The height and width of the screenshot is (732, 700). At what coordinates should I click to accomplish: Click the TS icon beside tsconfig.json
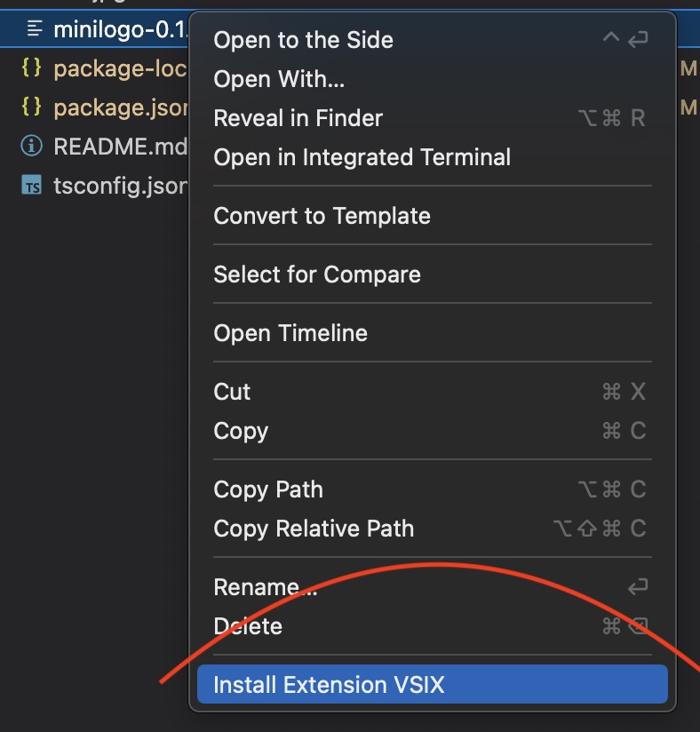pyautogui.click(x=32, y=187)
